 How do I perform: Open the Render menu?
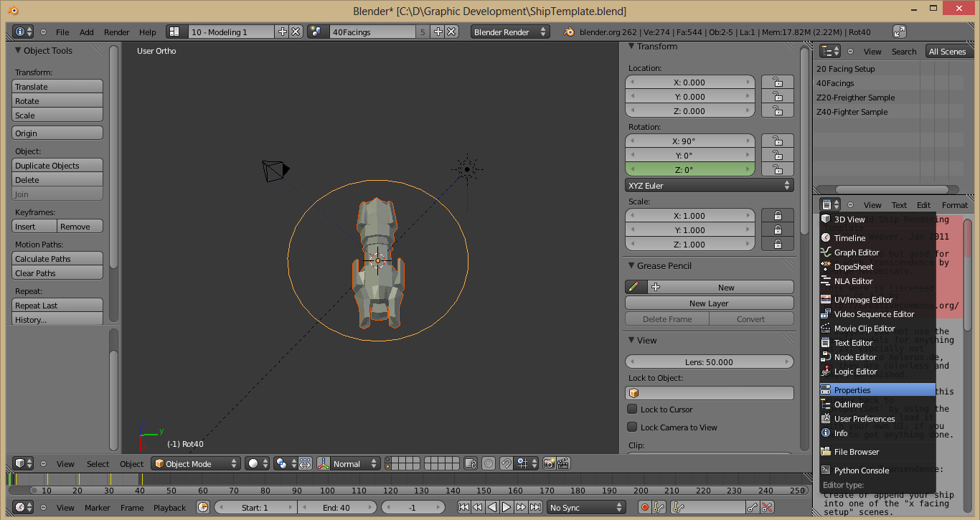(117, 32)
